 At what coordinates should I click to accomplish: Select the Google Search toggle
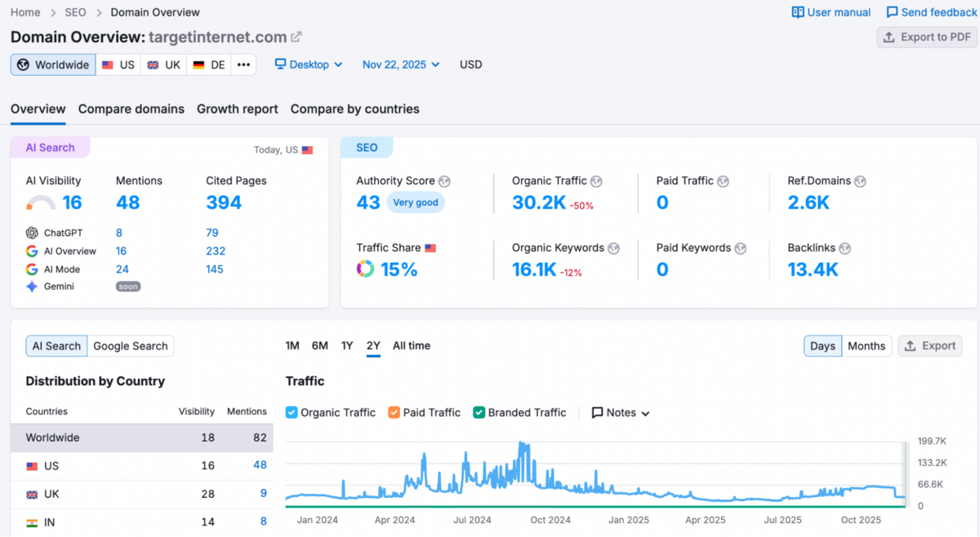pyautogui.click(x=131, y=346)
